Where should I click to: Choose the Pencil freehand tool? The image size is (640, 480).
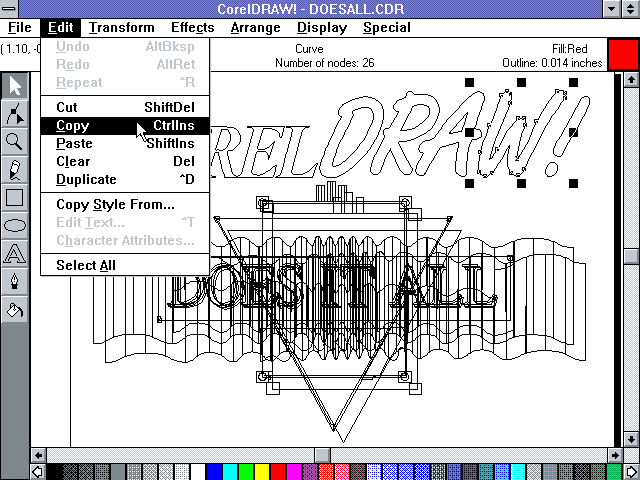click(15, 170)
